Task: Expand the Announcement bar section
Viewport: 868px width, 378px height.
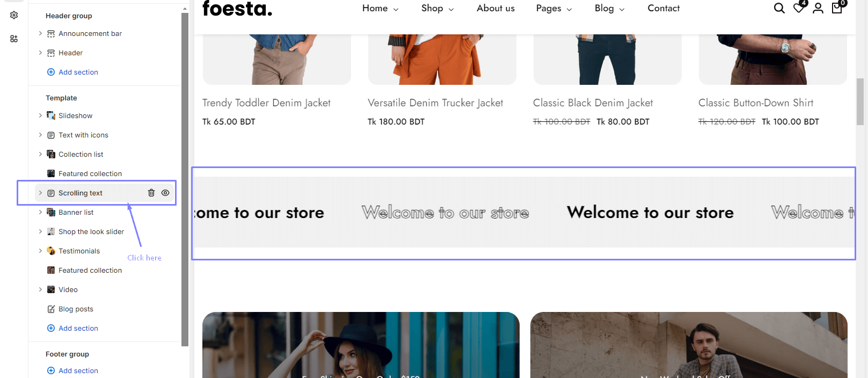Action: pyautogui.click(x=40, y=33)
